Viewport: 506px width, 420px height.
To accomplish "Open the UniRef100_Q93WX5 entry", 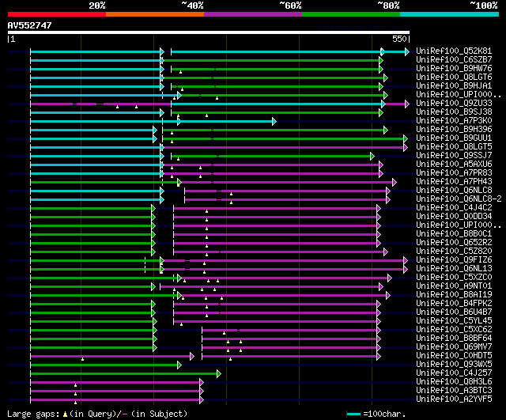I will (454, 365).
